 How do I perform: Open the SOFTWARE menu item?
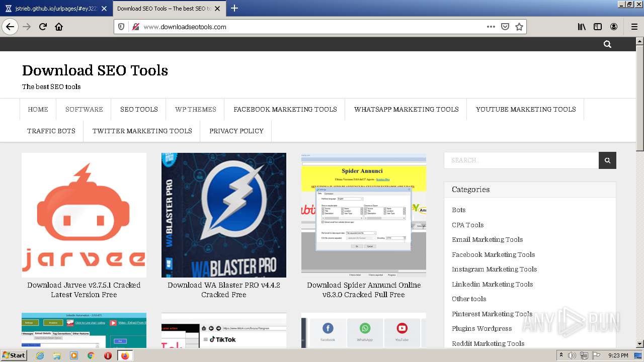tap(84, 109)
